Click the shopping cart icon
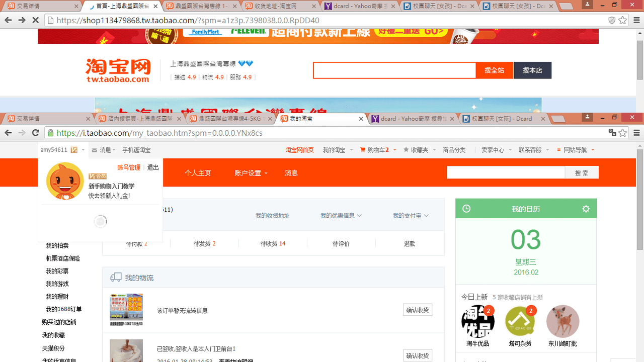Image resolution: width=644 pixels, height=362 pixels. [x=363, y=150]
